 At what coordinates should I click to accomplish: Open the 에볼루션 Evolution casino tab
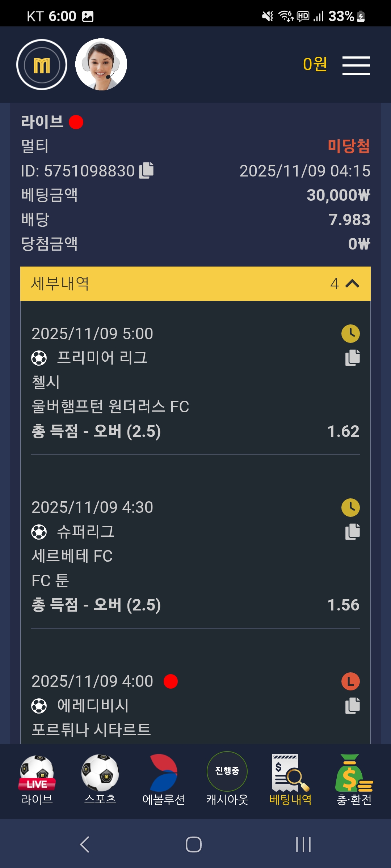point(164,780)
